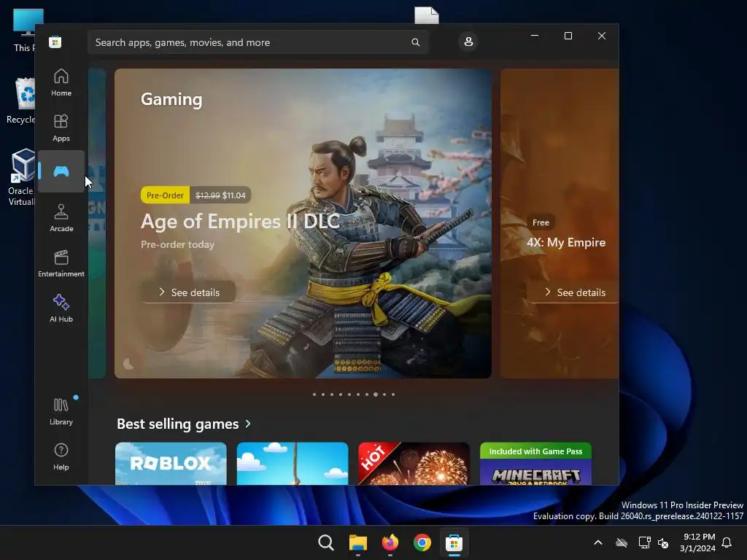Click the muted volume tray icon
Viewport: 747px width, 560px height.
coord(663,542)
